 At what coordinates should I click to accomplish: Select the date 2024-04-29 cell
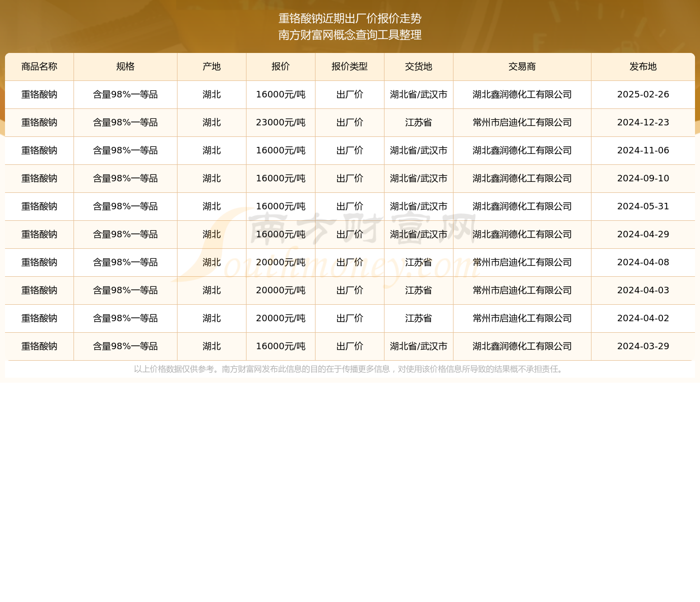[643, 235]
